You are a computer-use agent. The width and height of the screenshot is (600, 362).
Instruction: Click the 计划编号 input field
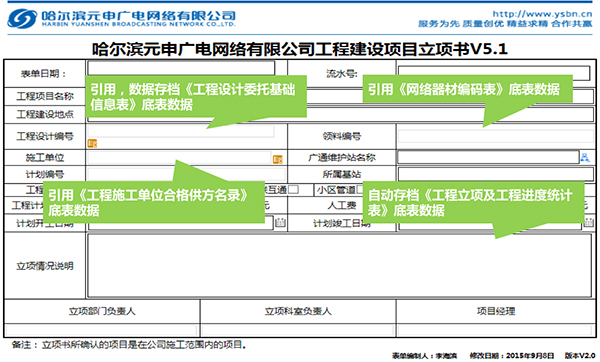pyautogui.click(x=186, y=174)
